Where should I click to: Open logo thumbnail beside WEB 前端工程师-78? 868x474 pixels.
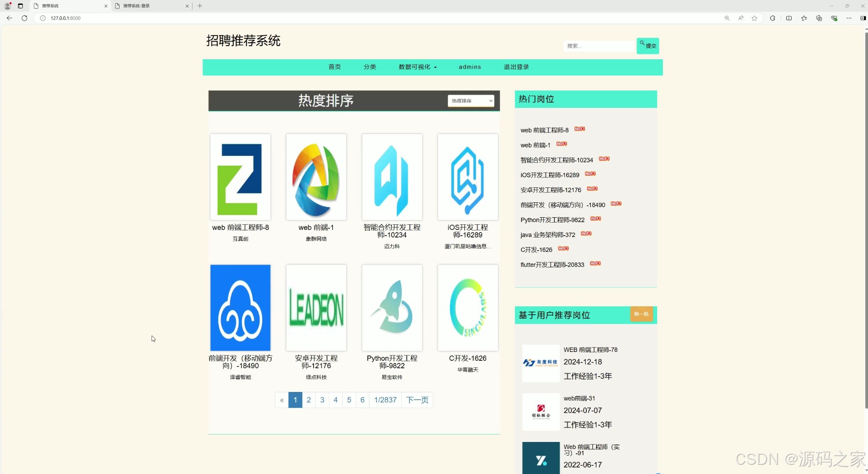(x=541, y=363)
